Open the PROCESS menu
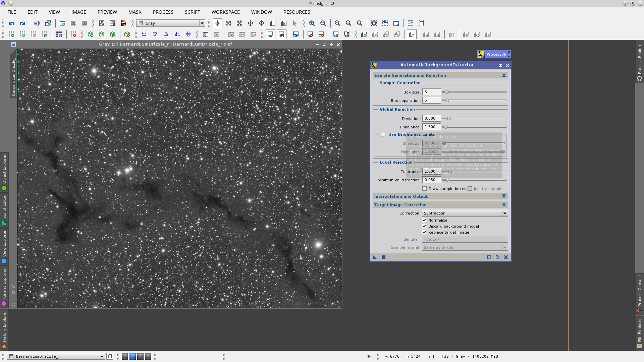The width and height of the screenshot is (644, 362). [163, 12]
